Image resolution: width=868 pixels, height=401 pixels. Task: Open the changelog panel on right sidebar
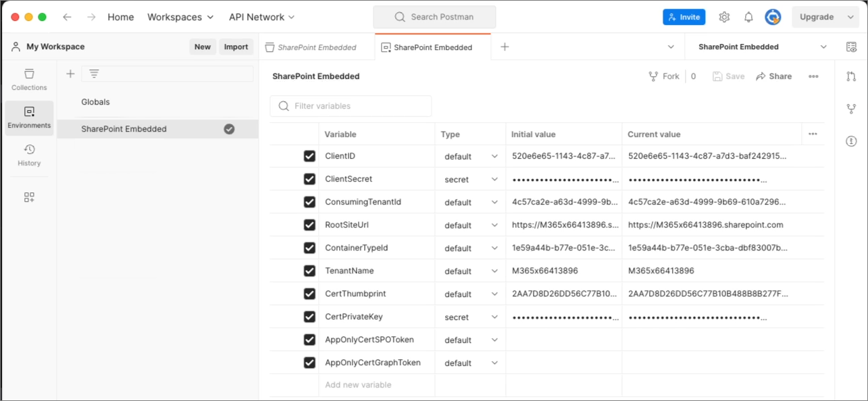[x=850, y=76]
